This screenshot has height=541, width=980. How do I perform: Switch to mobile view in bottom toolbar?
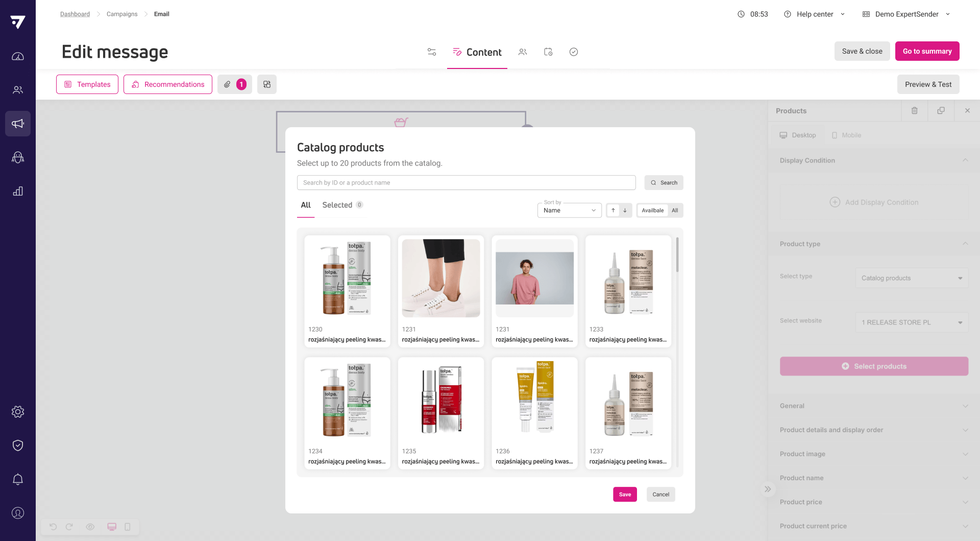(128, 527)
